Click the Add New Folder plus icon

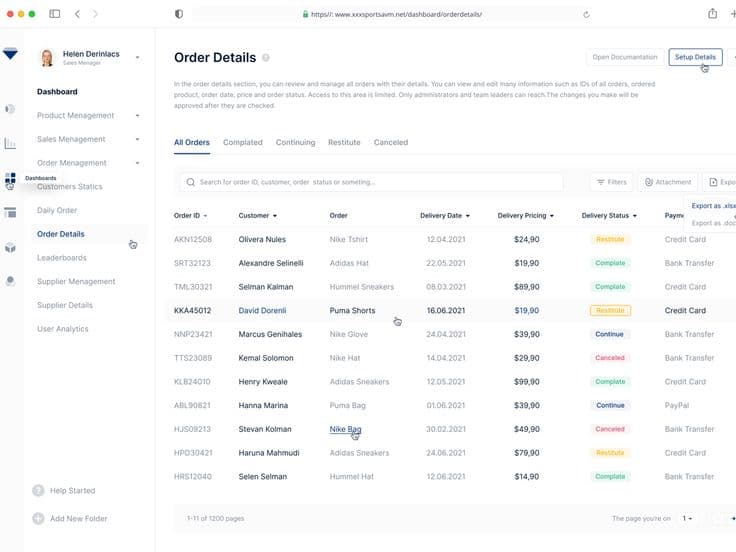coord(38,519)
